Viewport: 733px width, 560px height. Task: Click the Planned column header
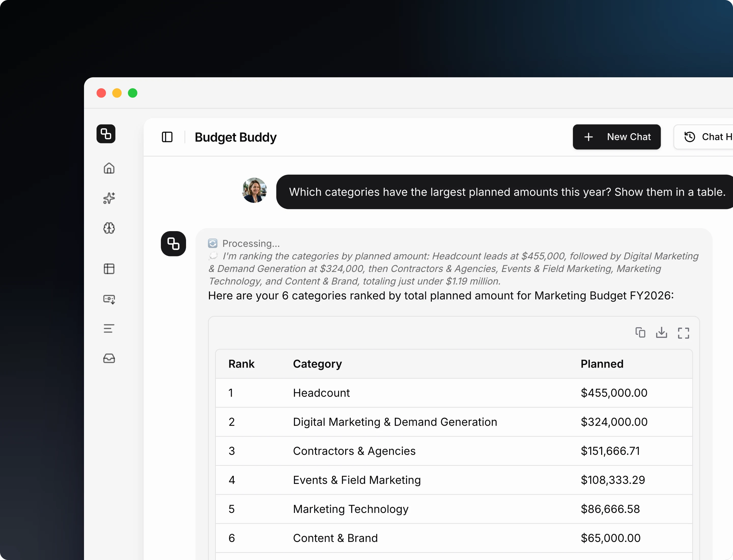point(602,364)
